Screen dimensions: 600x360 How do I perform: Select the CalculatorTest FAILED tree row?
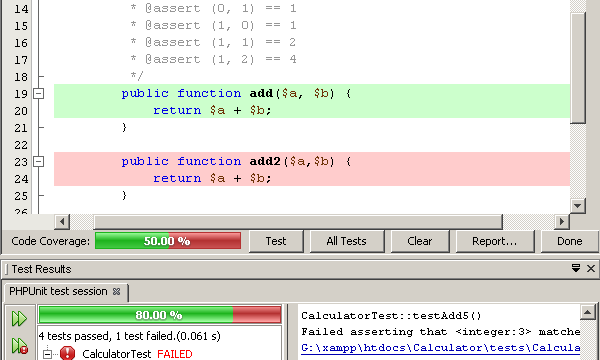pyautogui.click(x=137, y=354)
